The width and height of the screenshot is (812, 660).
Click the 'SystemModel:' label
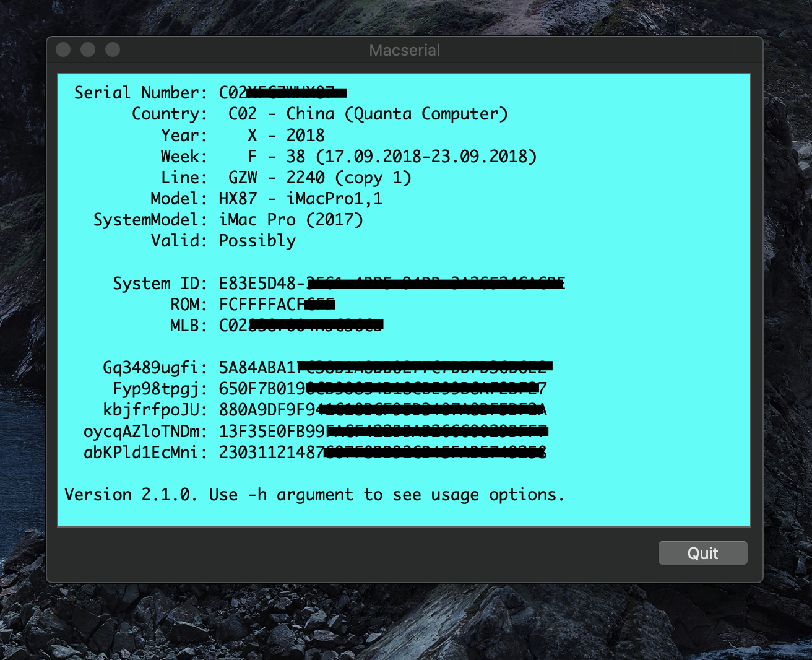coord(151,220)
